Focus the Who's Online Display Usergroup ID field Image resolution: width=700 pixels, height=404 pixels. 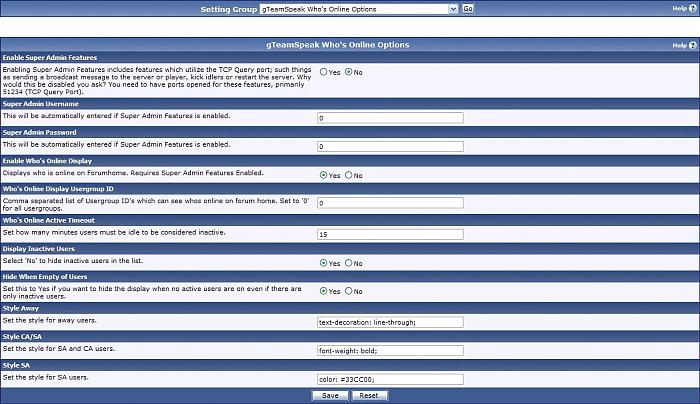click(x=389, y=203)
